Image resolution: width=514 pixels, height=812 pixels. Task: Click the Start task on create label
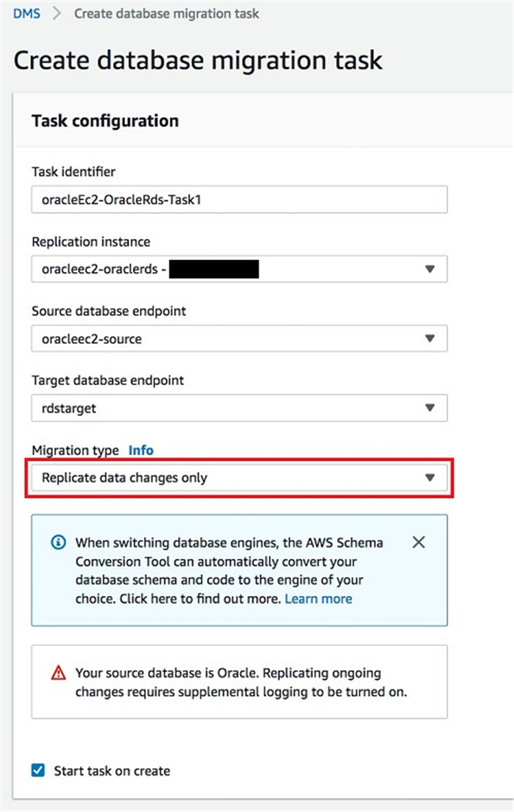pyautogui.click(x=112, y=771)
